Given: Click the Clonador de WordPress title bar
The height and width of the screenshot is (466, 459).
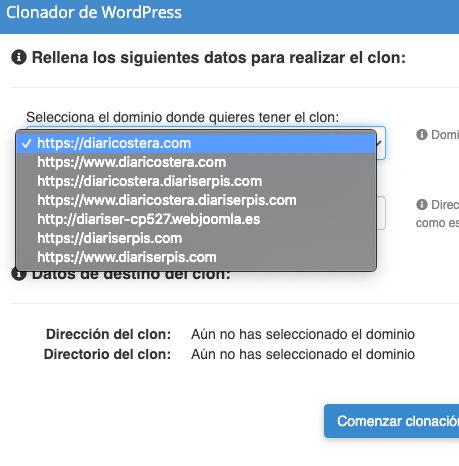Looking at the screenshot, I should [x=229, y=17].
